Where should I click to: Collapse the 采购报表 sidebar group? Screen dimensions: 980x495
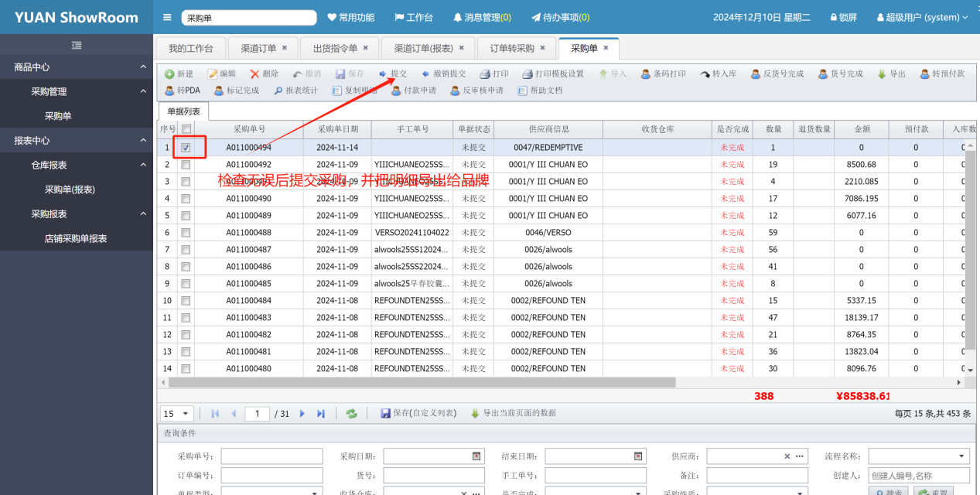77,214
